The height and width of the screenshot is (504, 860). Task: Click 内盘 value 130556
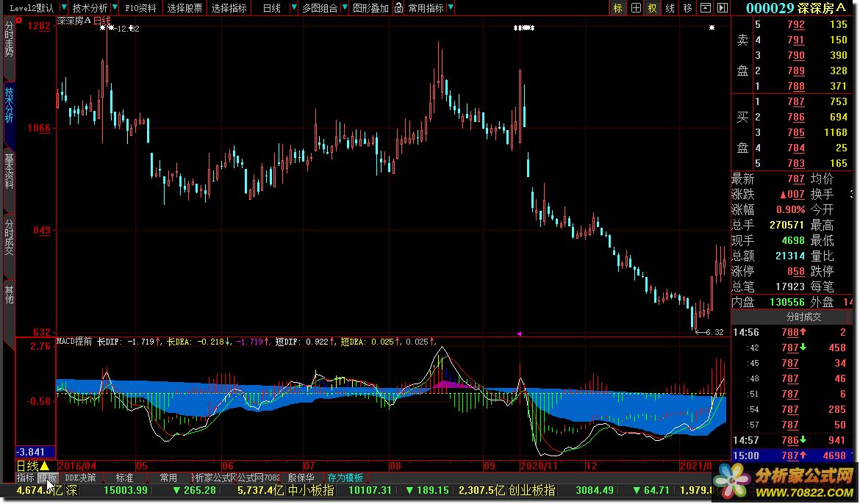(x=787, y=302)
